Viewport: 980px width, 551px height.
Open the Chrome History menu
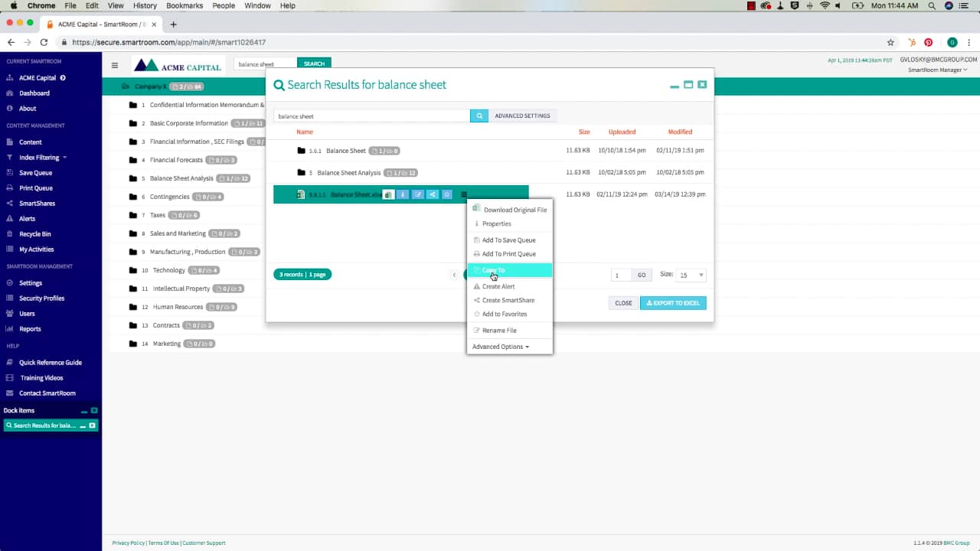[x=145, y=5]
